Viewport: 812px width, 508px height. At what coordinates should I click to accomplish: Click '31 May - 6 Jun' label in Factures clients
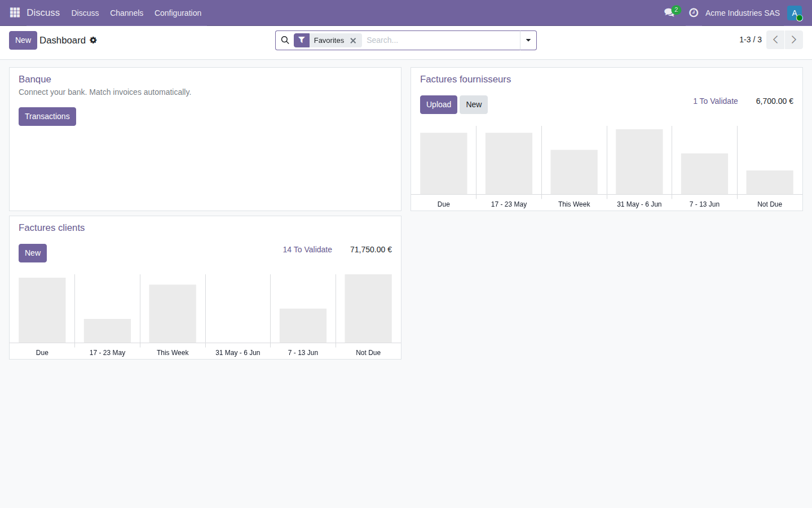tap(238, 353)
